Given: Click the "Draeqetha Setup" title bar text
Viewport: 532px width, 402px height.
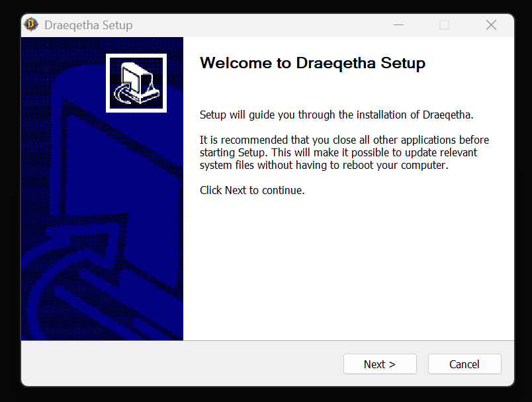Looking at the screenshot, I should click(x=88, y=25).
